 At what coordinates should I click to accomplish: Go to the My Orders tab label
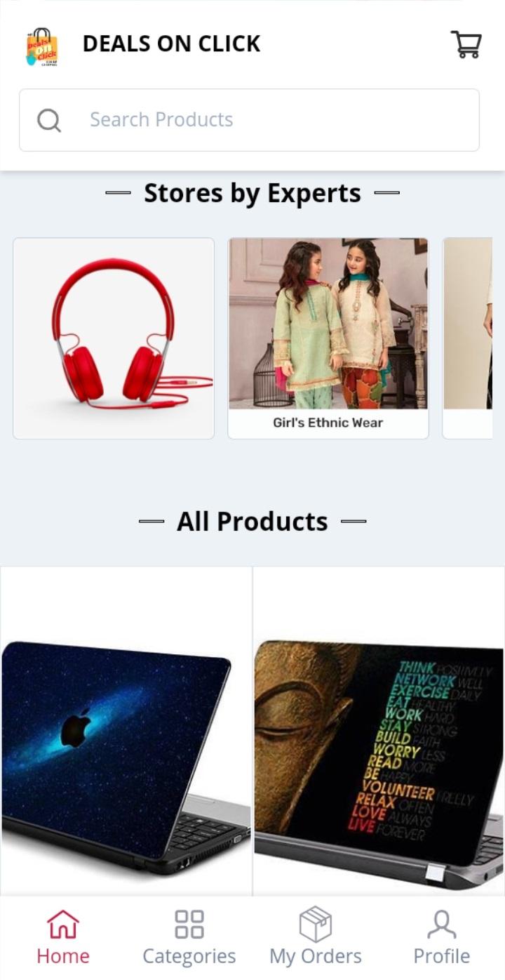coord(316,956)
